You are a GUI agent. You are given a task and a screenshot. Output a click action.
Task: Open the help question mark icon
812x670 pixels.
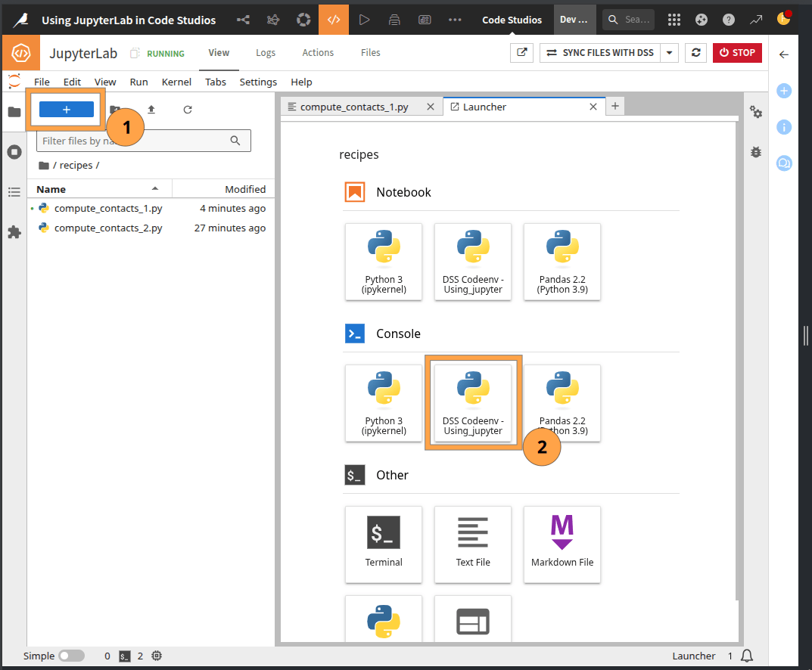point(728,20)
